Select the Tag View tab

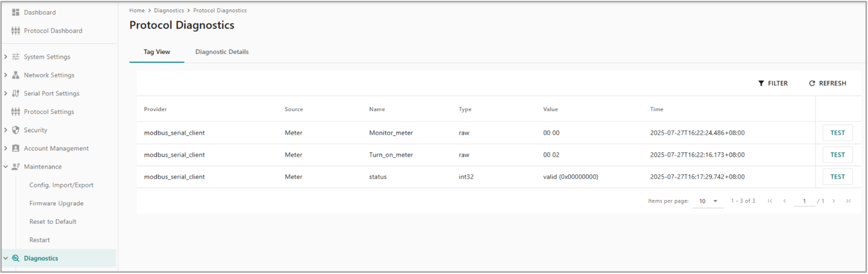click(x=156, y=52)
